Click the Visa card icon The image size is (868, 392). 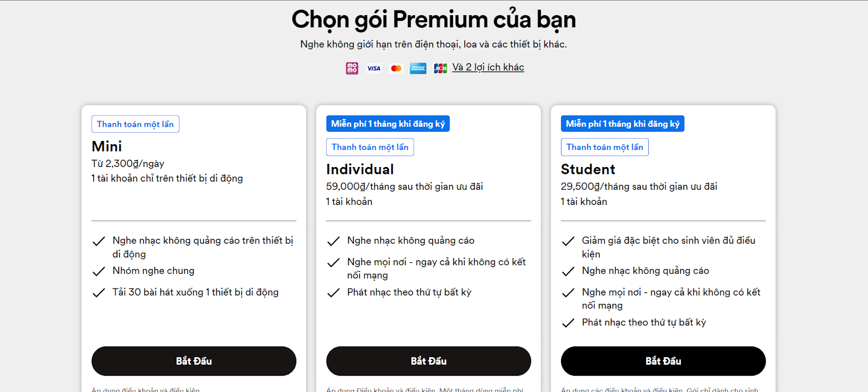click(x=374, y=68)
